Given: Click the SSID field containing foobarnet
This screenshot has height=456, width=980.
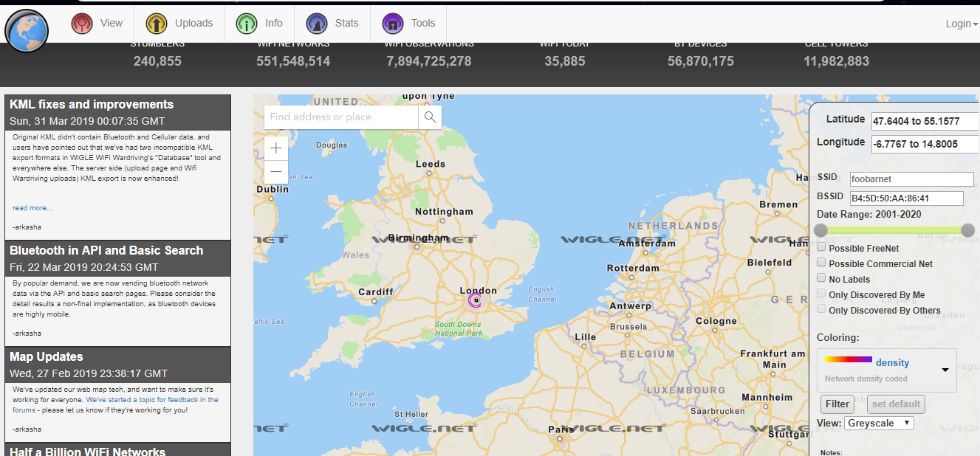Looking at the screenshot, I should [912, 179].
